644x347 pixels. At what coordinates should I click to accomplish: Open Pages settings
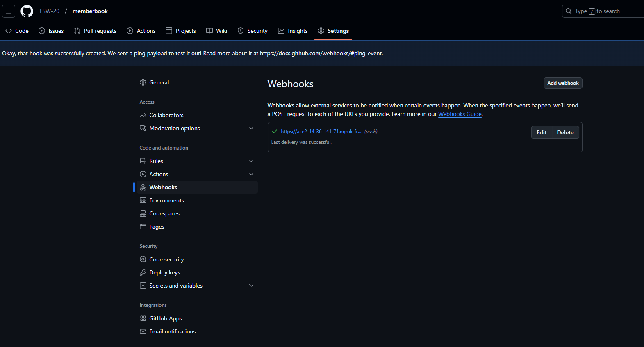[x=197, y=227]
